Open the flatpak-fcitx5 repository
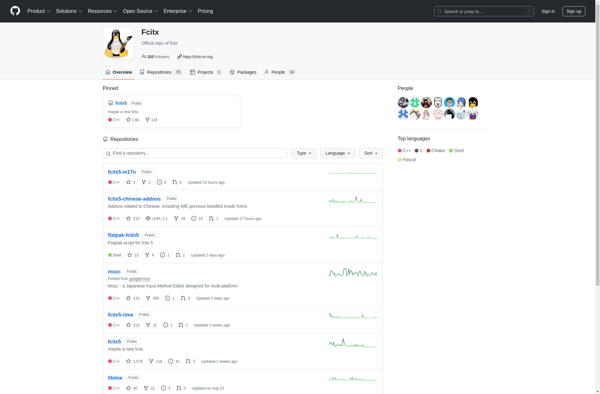Viewport: 600px width, 394px height. coord(123,235)
